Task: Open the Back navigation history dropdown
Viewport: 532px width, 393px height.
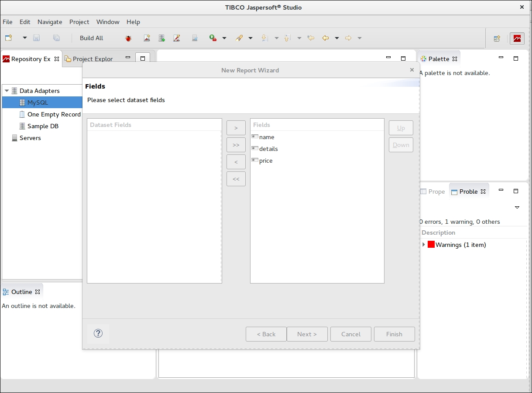Action: (x=337, y=38)
